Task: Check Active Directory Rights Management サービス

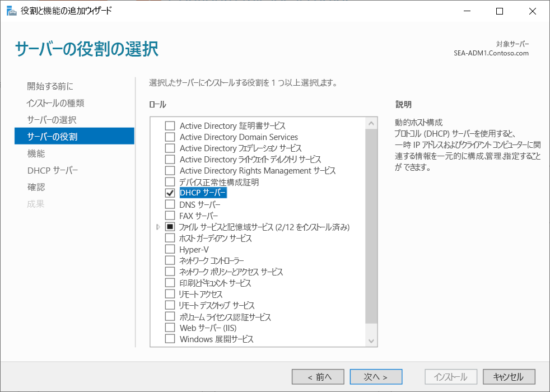Action: pos(170,171)
